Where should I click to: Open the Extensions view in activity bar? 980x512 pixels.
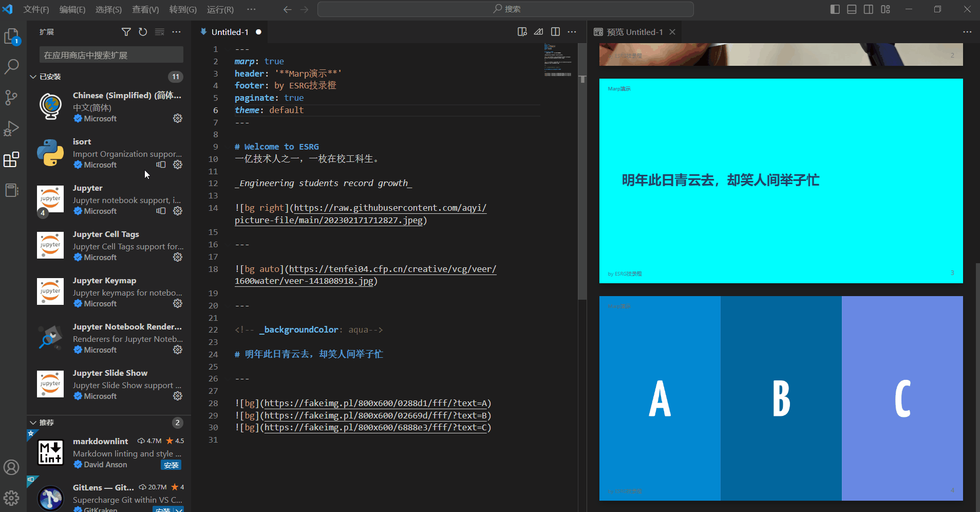pyautogui.click(x=11, y=160)
